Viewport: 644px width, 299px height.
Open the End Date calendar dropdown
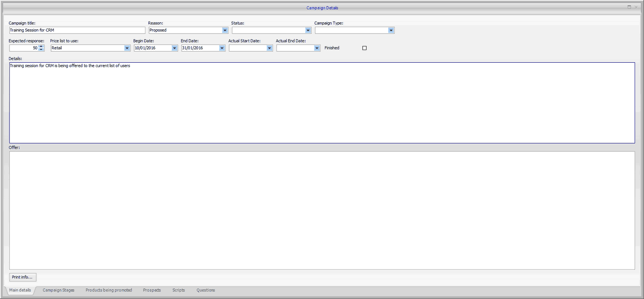click(x=222, y=48)
